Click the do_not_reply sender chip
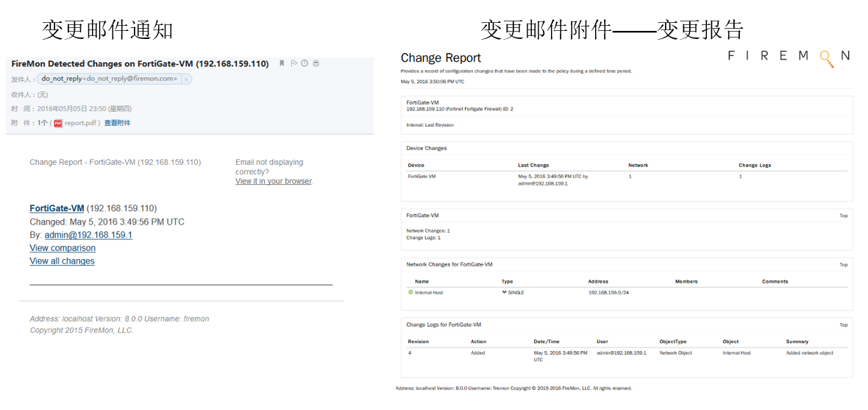The image size is (868, 410). coord(109,79)
